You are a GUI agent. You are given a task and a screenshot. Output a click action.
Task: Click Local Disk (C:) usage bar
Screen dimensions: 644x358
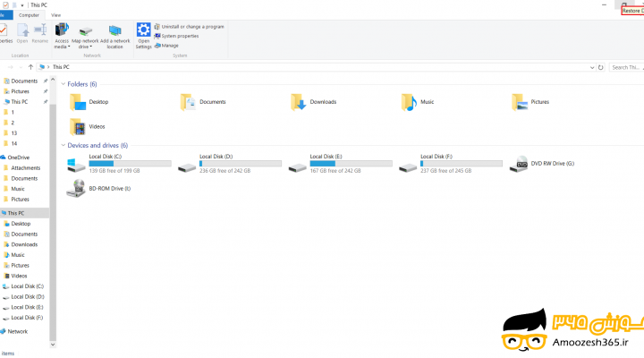(x=130, y=164)
